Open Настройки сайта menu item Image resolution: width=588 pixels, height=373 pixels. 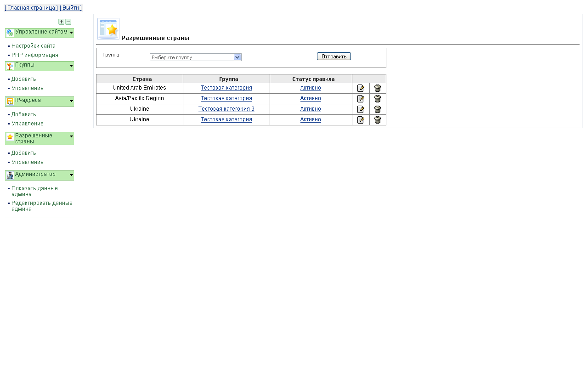34,46
